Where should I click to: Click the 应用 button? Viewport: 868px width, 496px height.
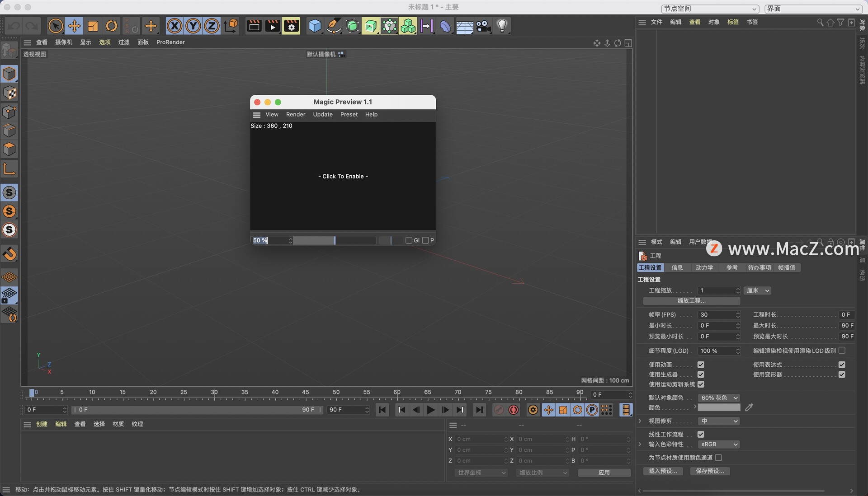(x=604, y=473)
